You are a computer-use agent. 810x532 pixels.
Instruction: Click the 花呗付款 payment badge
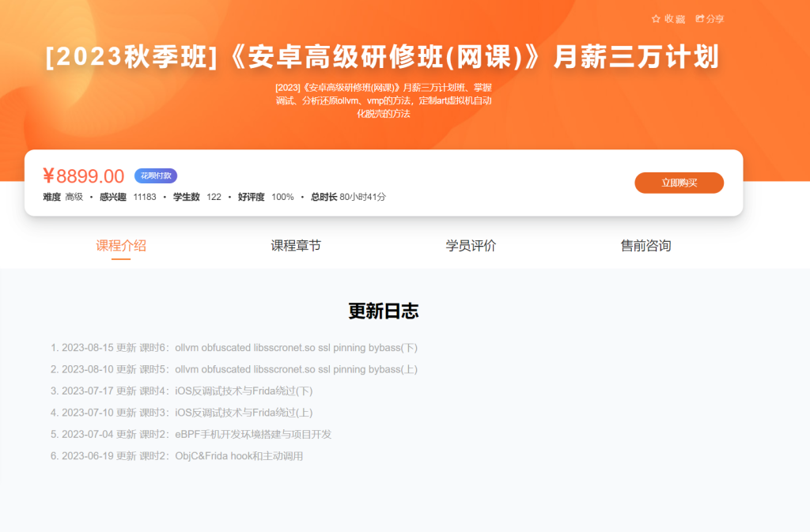click(x=155, y=175)
